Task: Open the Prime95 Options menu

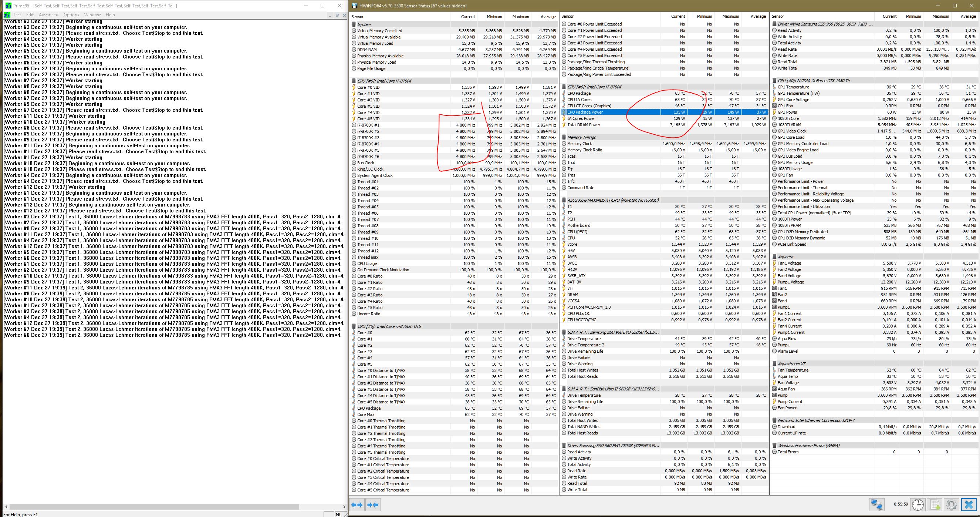Action: pyautogui.click(x=71, y=15)
